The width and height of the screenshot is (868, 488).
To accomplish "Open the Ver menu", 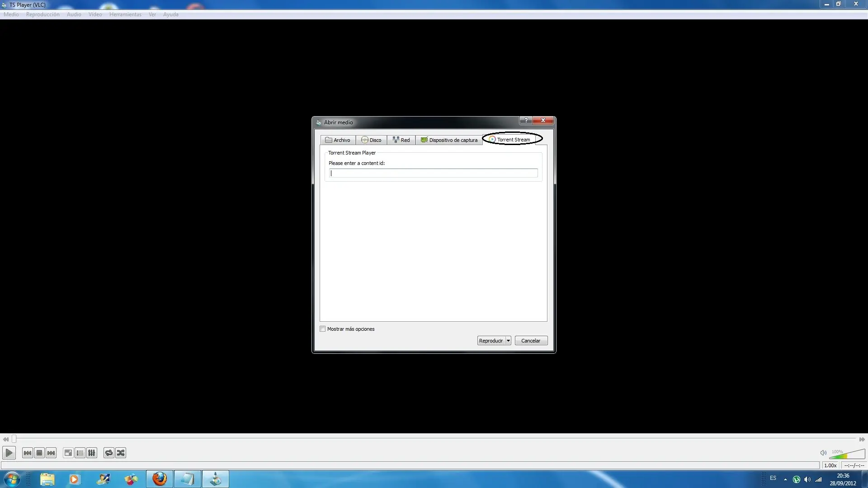I will point(152,14).
